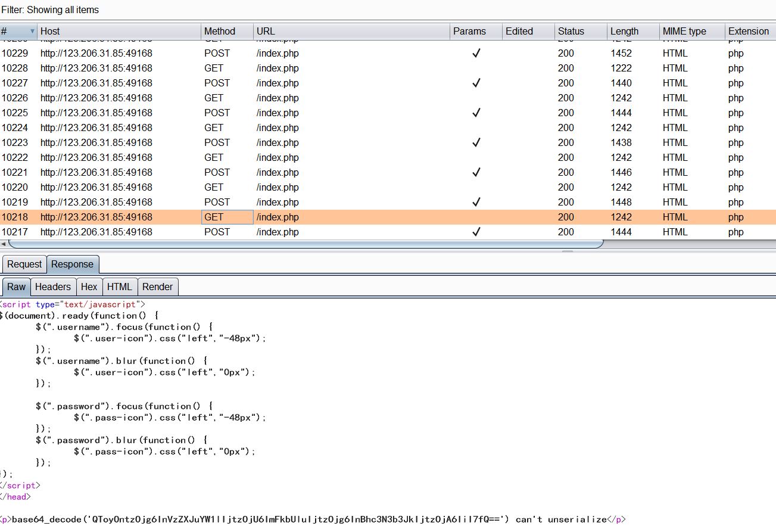776x532 pixels.
Task: Click the Params checkmark in row 10219
Action: [476, 202]
